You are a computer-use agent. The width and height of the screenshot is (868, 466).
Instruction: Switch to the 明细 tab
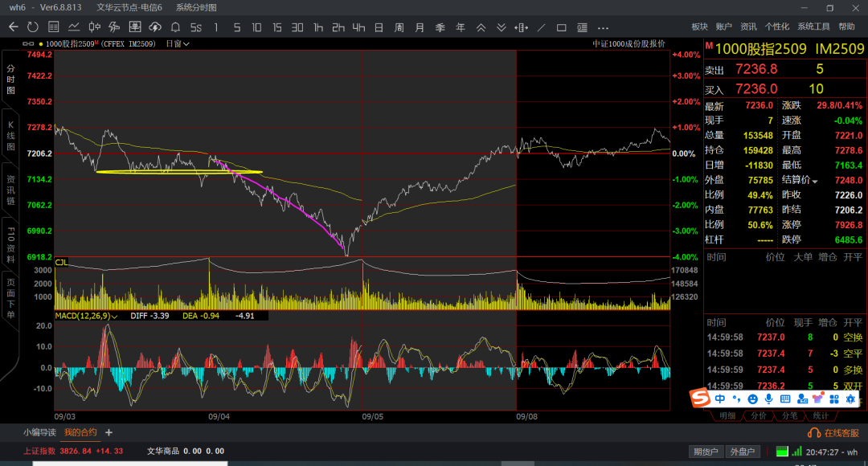(x=727, y=415)
